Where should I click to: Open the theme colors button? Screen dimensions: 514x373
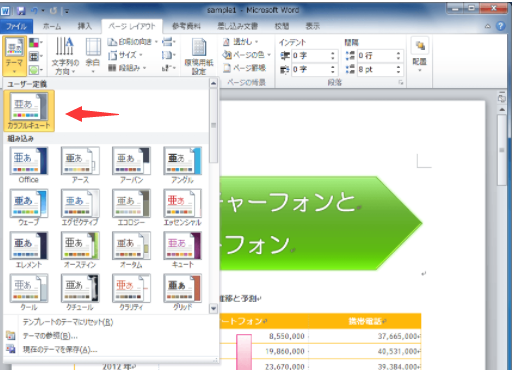click(36, 42)
